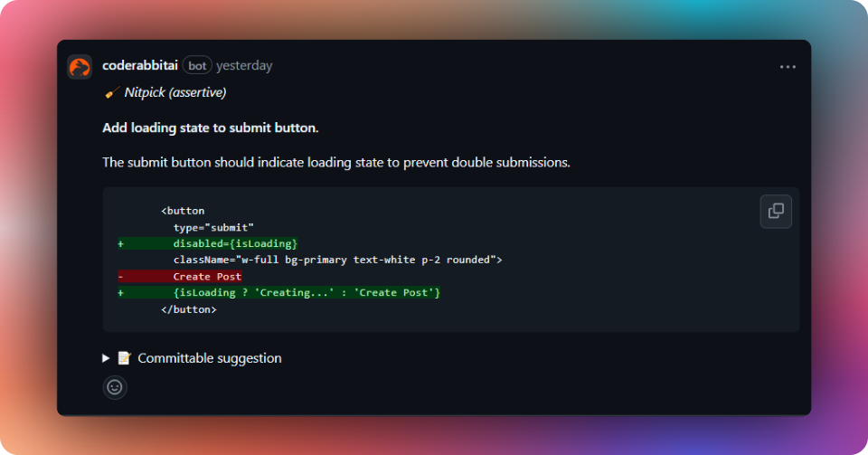Add a reaction with the smiley icon
Image resolution: width=868 pixels, height=455 pixels.
[115, 387]
